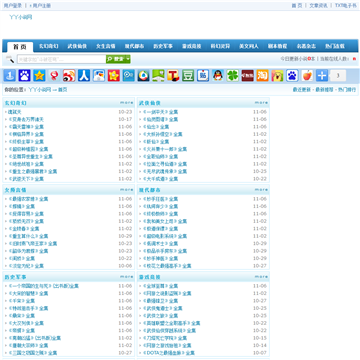Image resolution: width=360 pixels, height=360 pixels.
Task: Click YY小说网 in the breadcrumb
Action: click(x=40, y=90)
